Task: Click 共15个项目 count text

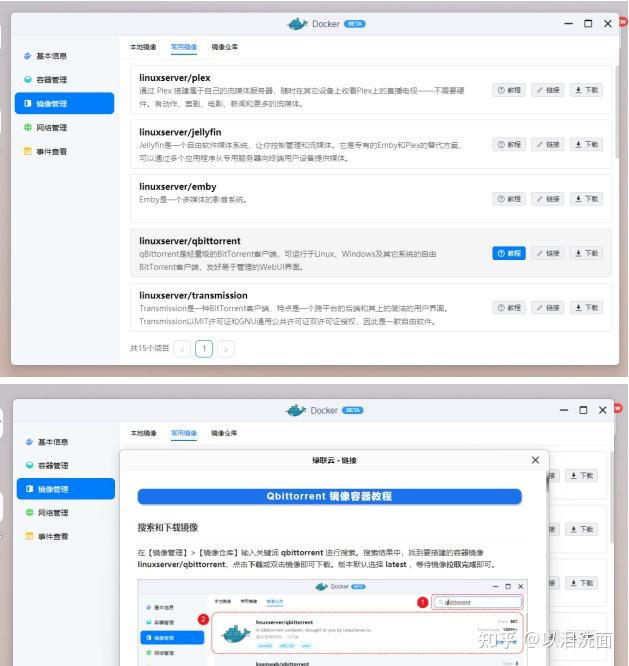Action: coord(149,348)
